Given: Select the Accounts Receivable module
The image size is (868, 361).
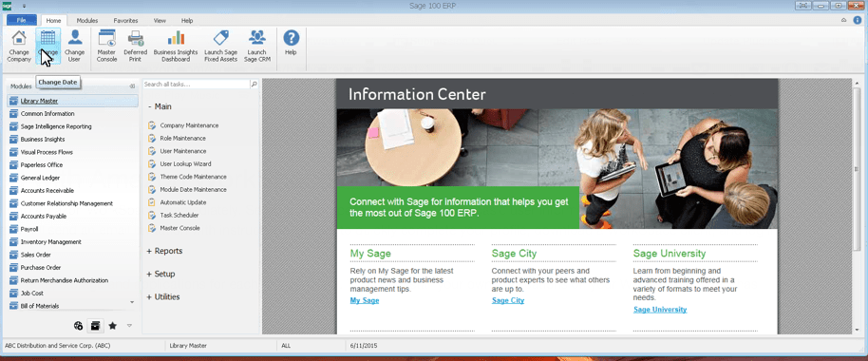Looking at the screenshot, I should pos(72,190).
